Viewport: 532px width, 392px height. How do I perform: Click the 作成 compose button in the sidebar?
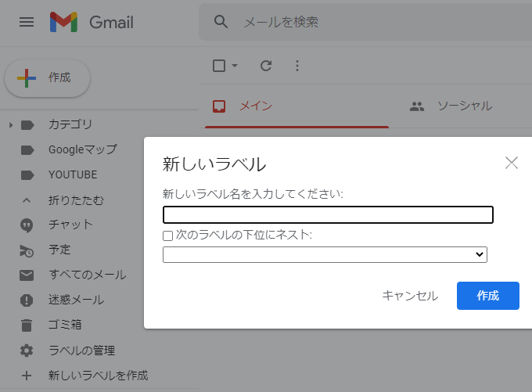click(48, 78)
